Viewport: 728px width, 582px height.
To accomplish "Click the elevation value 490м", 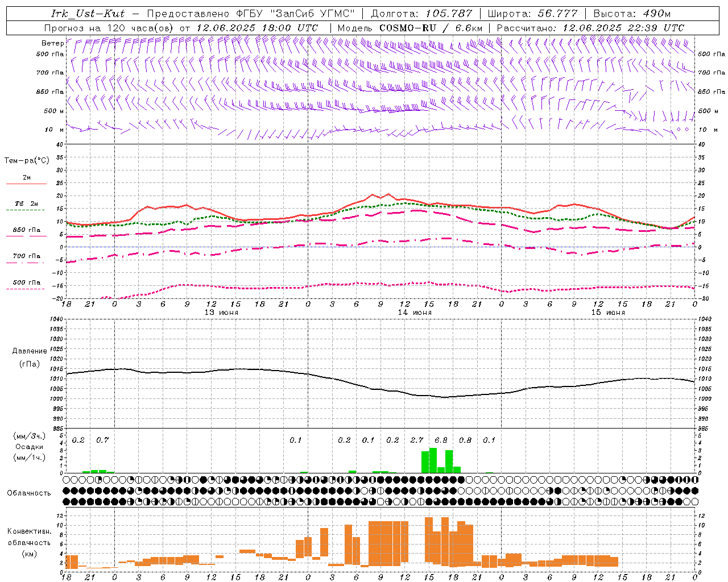I will (656, 14).
